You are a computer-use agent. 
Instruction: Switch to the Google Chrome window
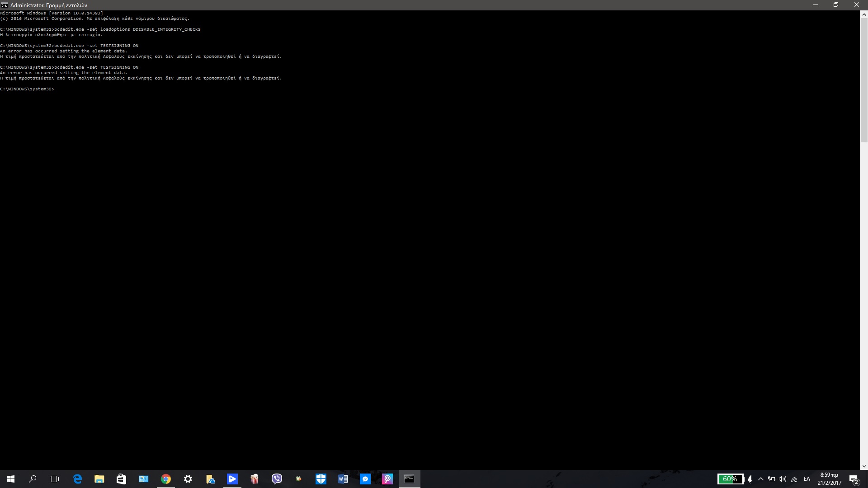coord(166,479)
